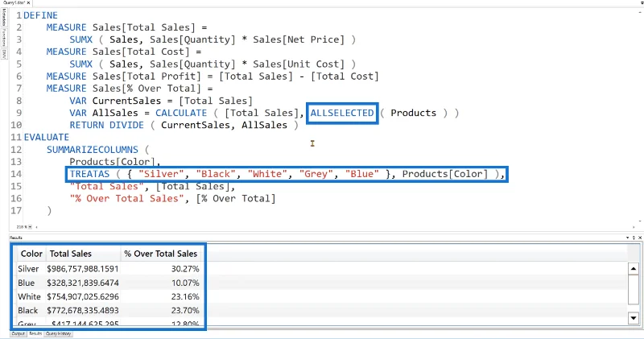Sort by % Over Total Sales header
The height and width of the screenshot is (339, 644).
click(x=161, y=254)
